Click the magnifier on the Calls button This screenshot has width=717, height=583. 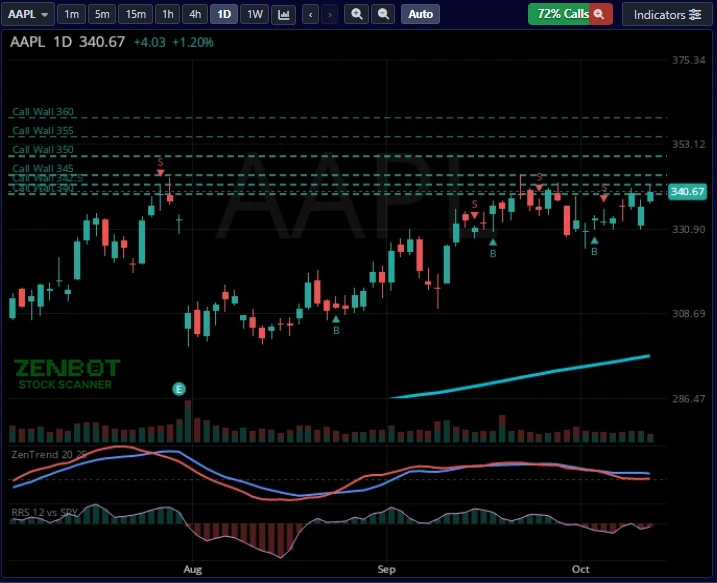[599, 14]
